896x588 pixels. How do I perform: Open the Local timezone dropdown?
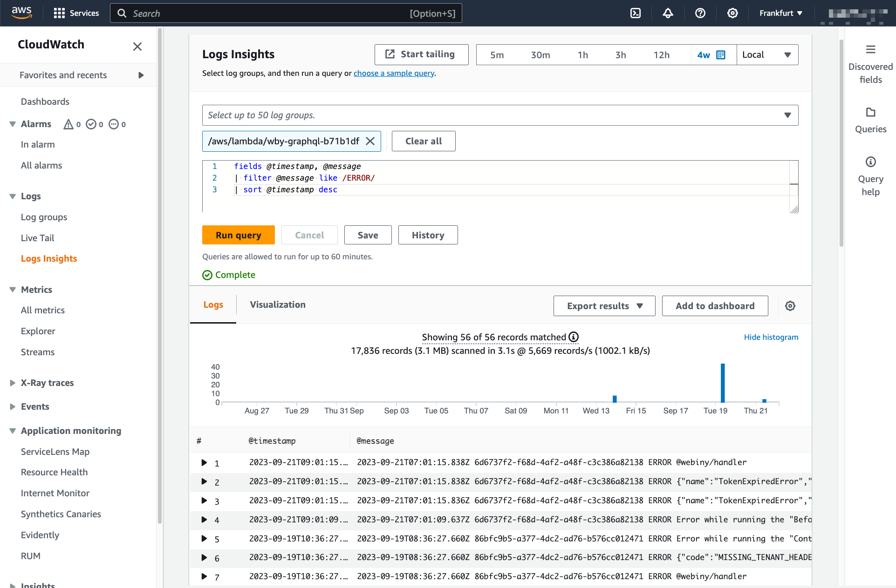pyautogui.click(x=767, y=55)
